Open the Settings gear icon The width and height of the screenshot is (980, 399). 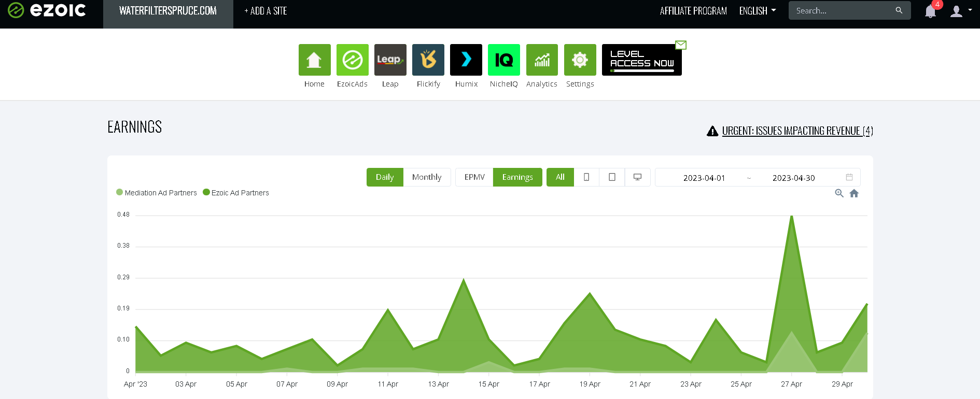580,60
